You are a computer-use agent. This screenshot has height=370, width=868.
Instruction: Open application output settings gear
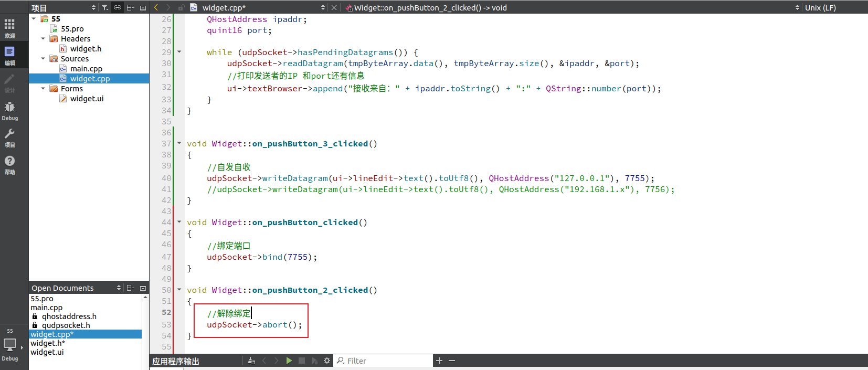tap(327, 361)
